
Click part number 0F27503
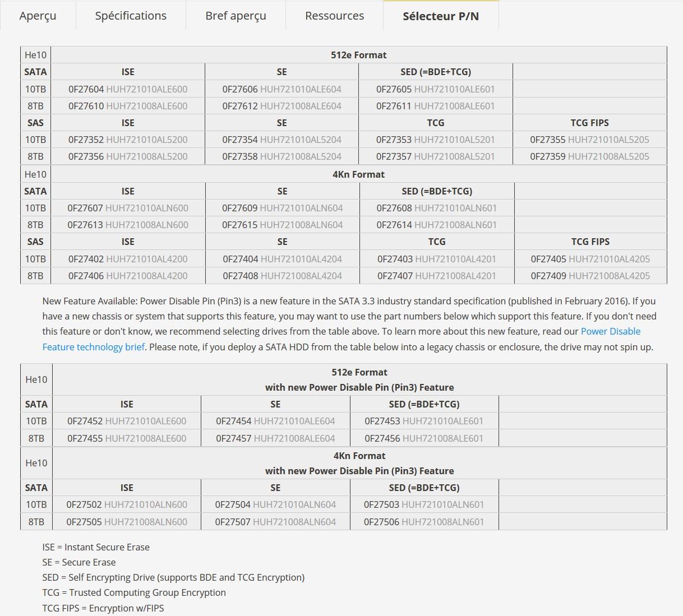click(x=424, y=504)
